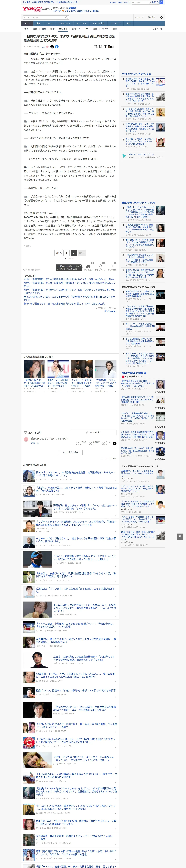Click the ログイン link
186x868 pixels.
tap(57, 11)
